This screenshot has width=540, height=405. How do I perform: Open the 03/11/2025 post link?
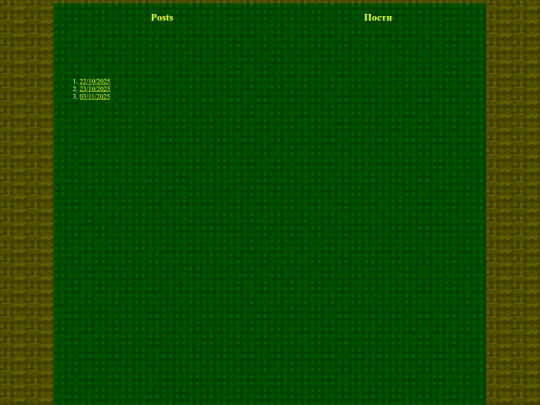(95, 96)
